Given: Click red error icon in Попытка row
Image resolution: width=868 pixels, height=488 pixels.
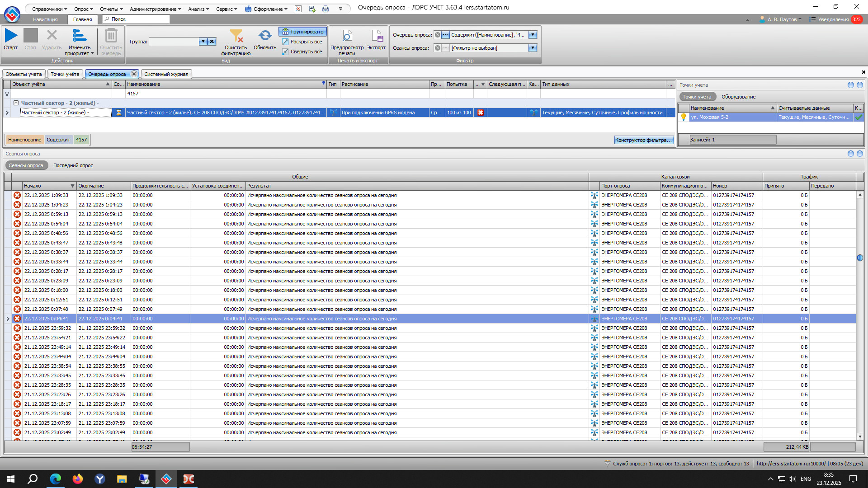Looking at the screenshot, I should tap(481, 113).
